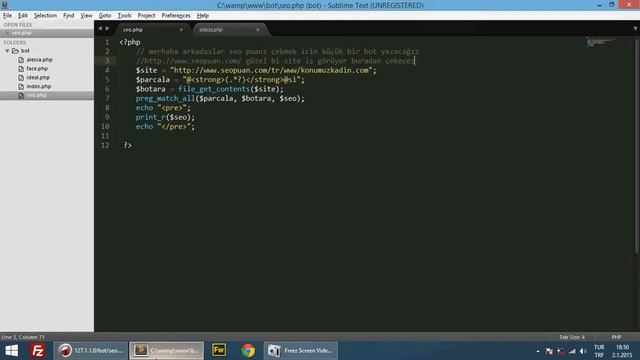The image size is (640, 360).
Task: Switch to the Freez Screen Video taskbar item
Action: click(x=300, y=351)
